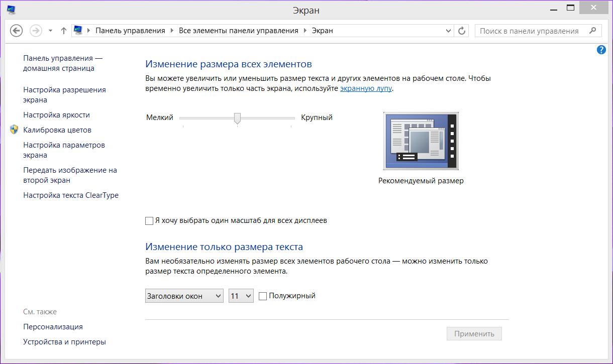Screen dimensions: 613x364
Task: Open the font size 11 dropdown
Action: 241,296
